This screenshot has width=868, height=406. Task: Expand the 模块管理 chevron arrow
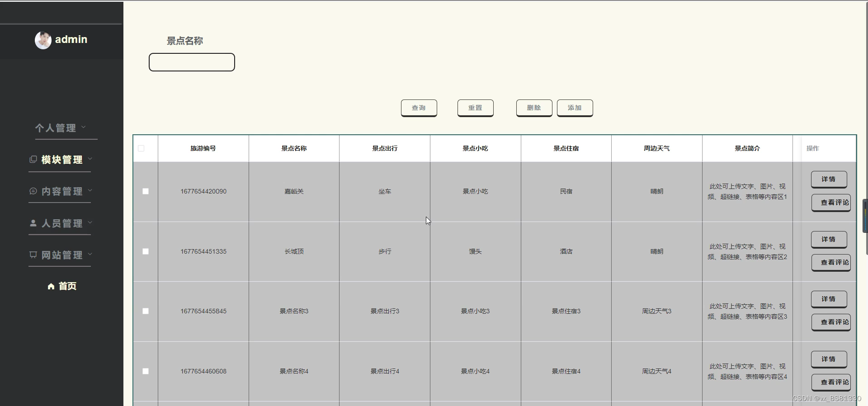(90, 159)
